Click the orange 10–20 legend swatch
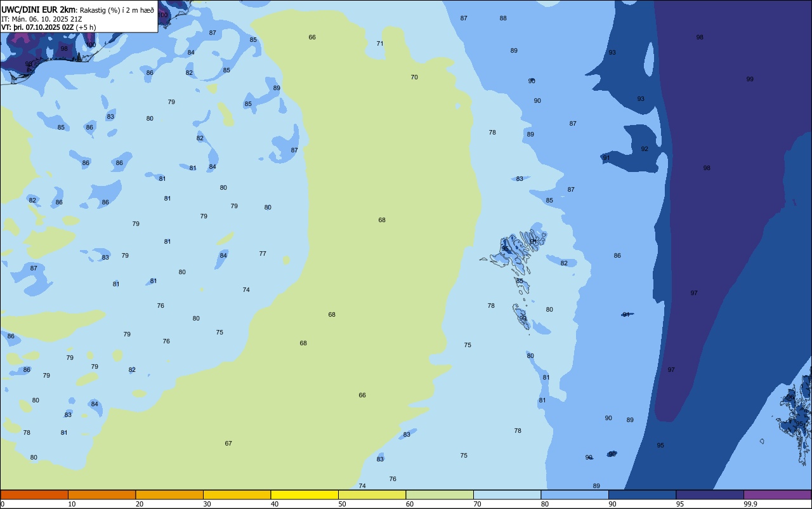812x509 pixels. click(x=101, y=494)
